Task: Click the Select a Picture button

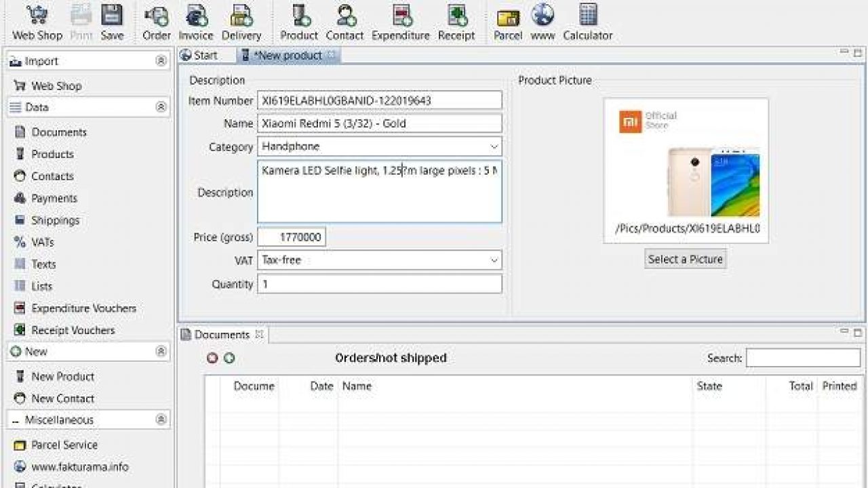Action: click(x=686, y=259)
